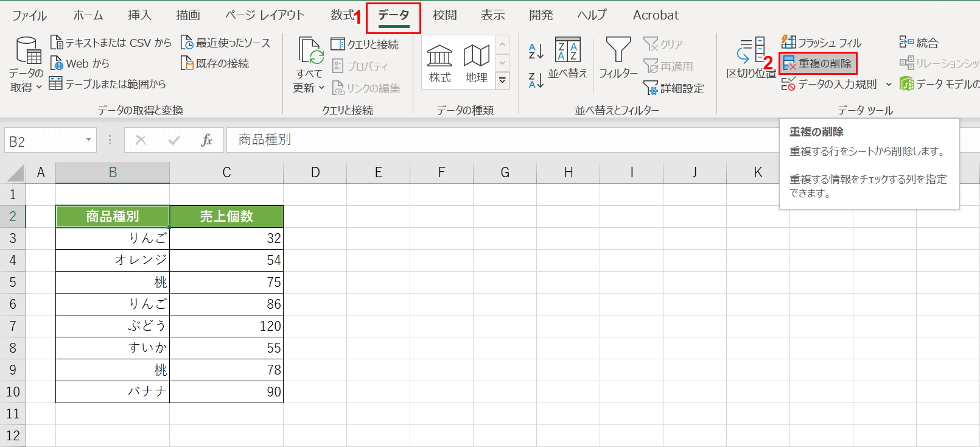Viewport: 980px width, 447px height.
Task: Click the 再適用 filter command
Action: 668,66
